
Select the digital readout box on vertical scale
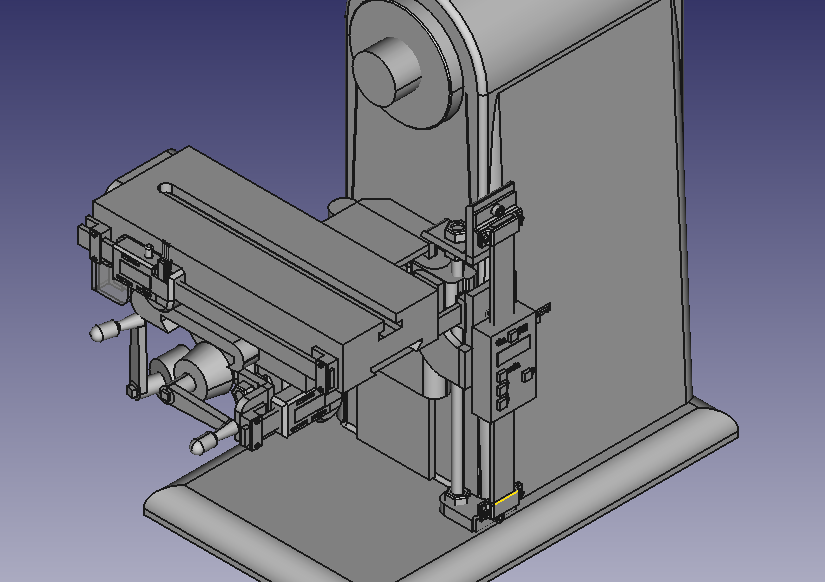[x=505, y=364]
